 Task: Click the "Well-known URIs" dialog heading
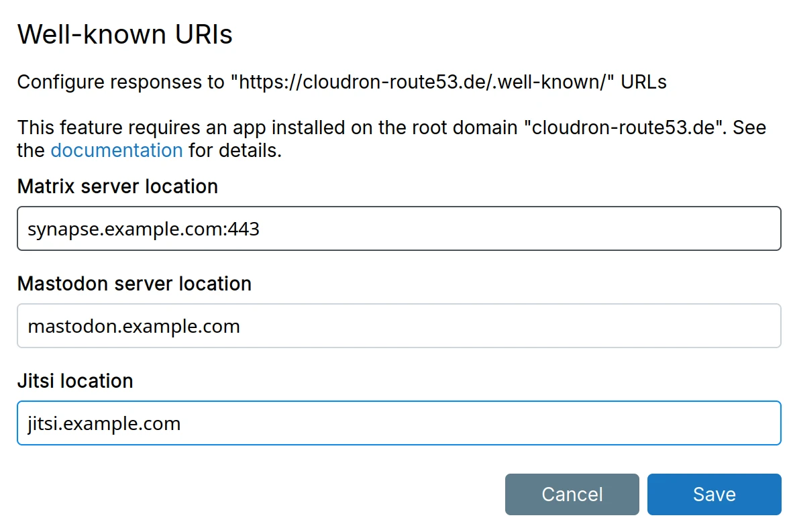point(125,34)
